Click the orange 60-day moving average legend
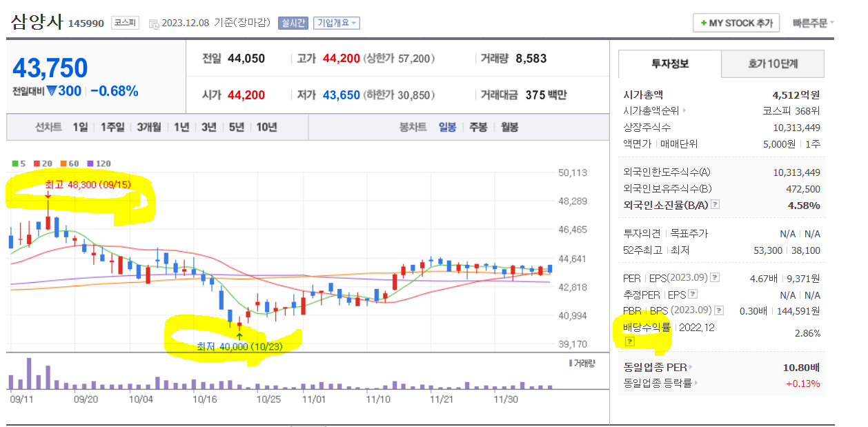This screenshot has width=868, height=427. (x=69, y=163)
